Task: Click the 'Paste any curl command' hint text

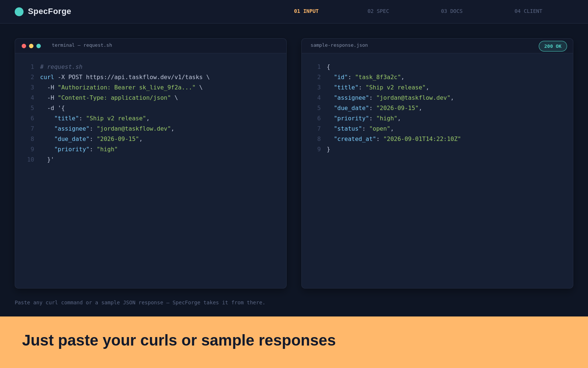Action: (x=140, y=302)
